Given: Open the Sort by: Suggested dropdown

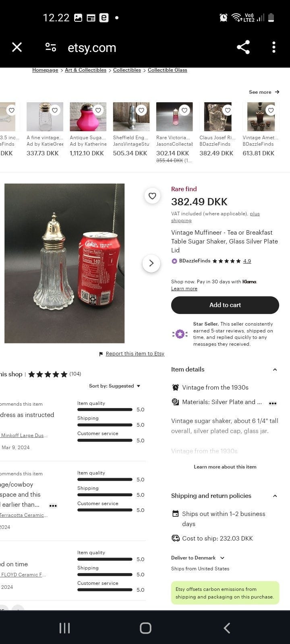Looking at the screenshot, I should [x=115, y=386].
